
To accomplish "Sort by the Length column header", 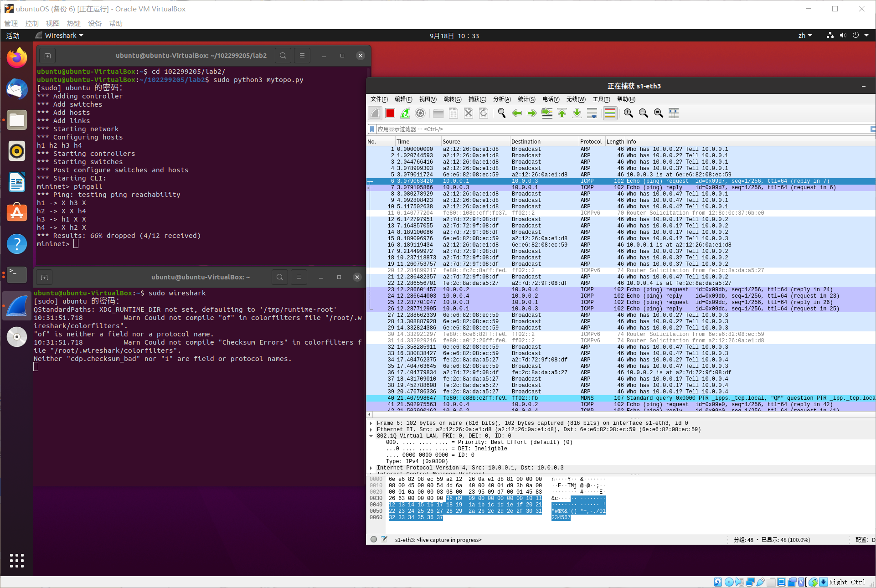I will [x=615, y=141].
